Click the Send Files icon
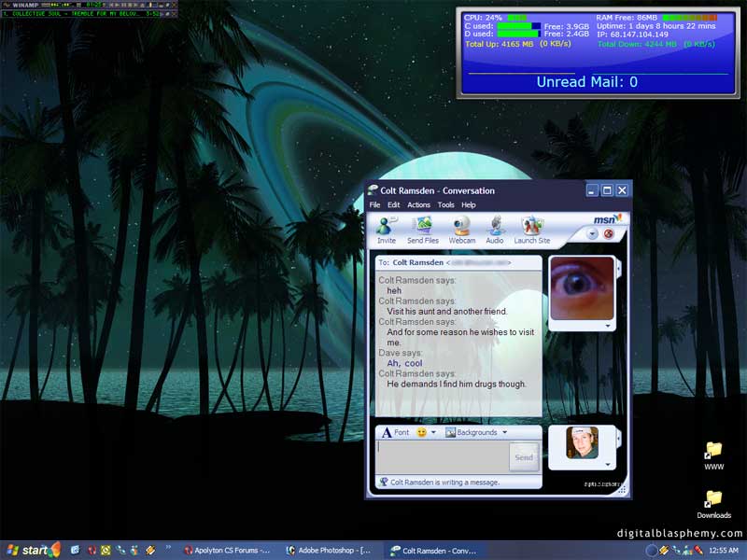Screen dimensions: 747x560 click(423, 227)
